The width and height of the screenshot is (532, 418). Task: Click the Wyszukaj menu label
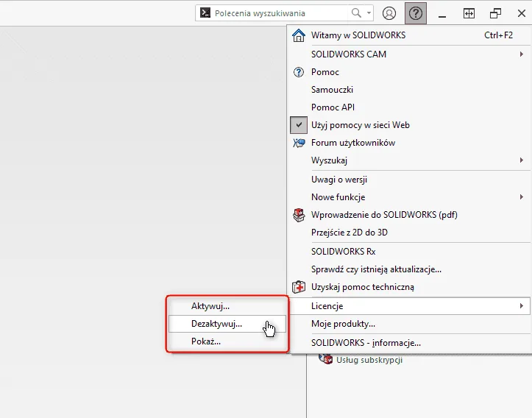[329, 160]
